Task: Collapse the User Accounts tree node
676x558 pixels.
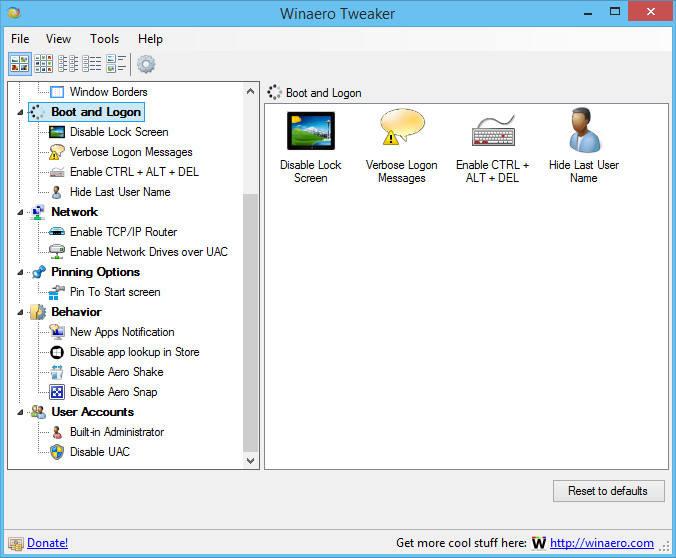Action: 20,412
